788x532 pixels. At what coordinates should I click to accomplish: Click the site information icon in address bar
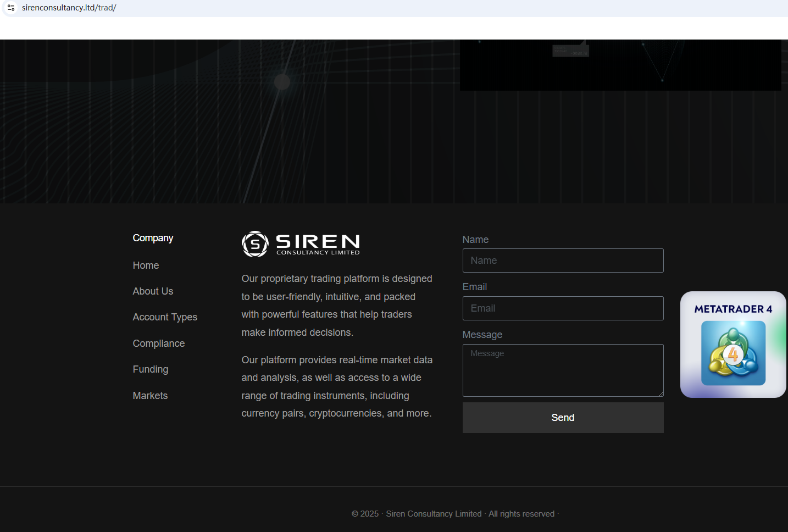click(11, 8)
